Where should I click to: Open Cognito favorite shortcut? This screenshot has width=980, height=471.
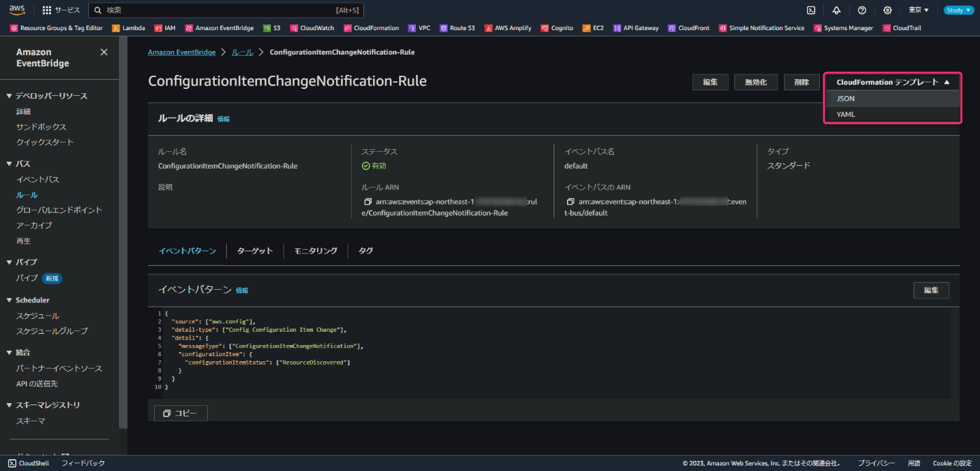pyautogui.click(x=556, y=28)
